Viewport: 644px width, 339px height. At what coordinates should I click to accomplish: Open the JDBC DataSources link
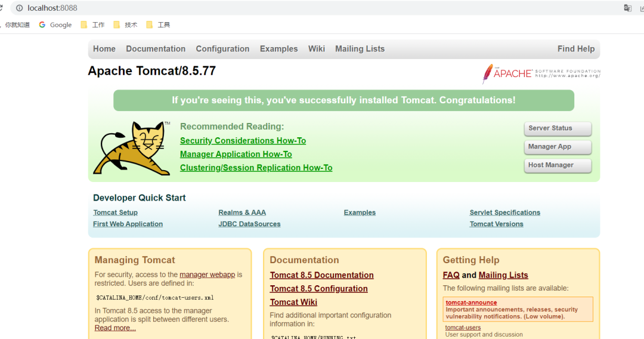[x=249, y=224]
